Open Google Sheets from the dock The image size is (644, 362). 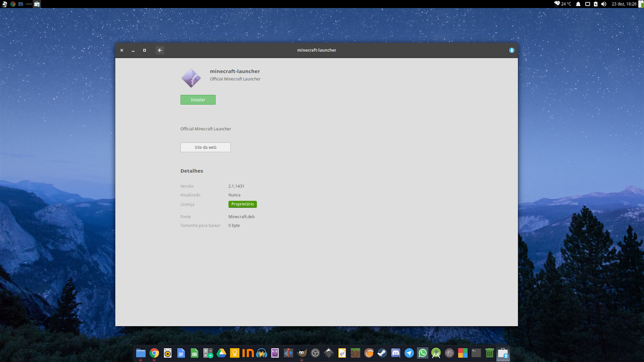click(194, 353)
